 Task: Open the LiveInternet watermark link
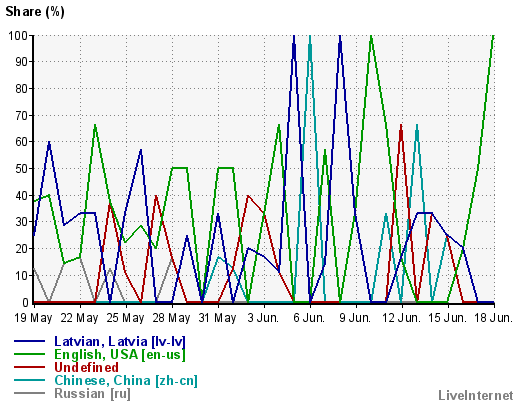click(x=476, y=395)
